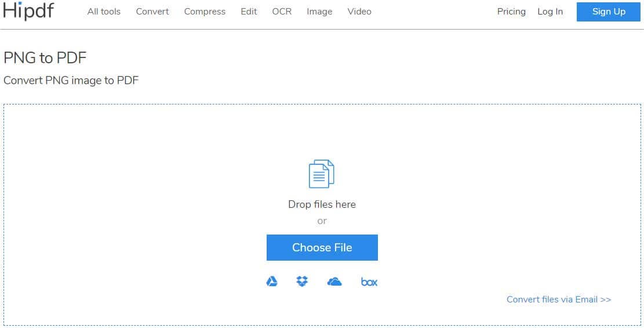Viewport: 644px width, 328px height.
Task: Open the Compress menu
Action: pos(205,12)
